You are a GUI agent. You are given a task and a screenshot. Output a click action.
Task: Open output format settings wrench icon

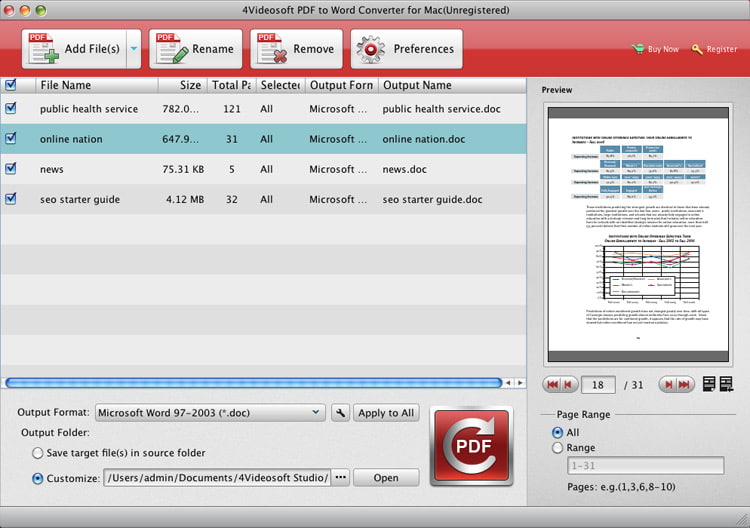pyautogui.click(x=340, y=413)
